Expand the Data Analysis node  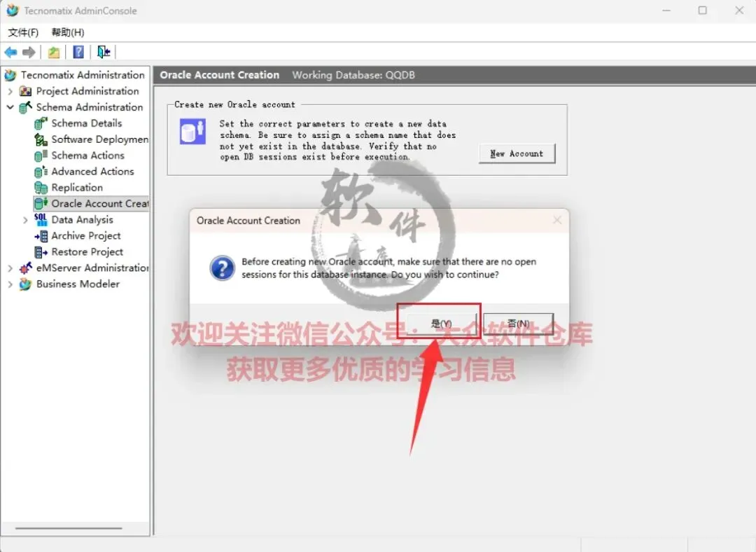click(x=26, y=220)
